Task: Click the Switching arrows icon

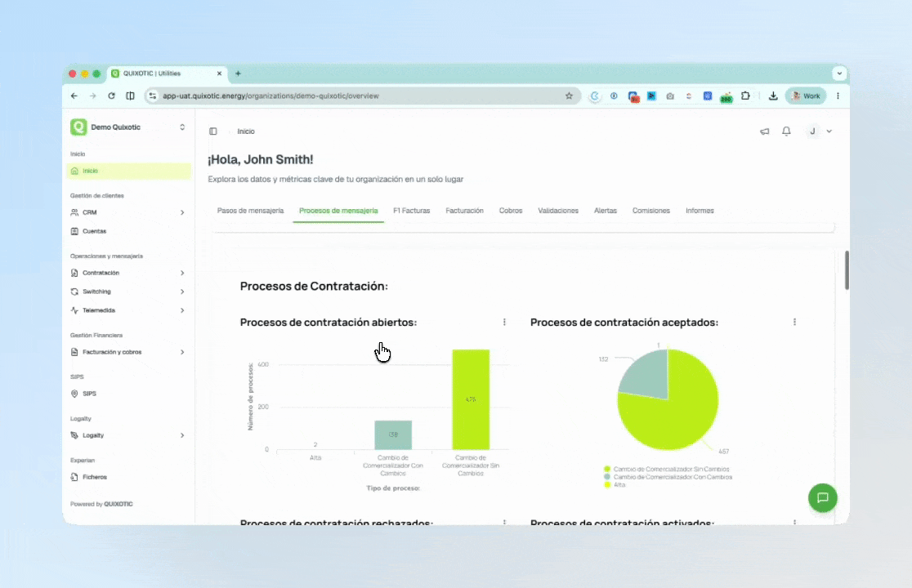Action: (x=74, y=292)
